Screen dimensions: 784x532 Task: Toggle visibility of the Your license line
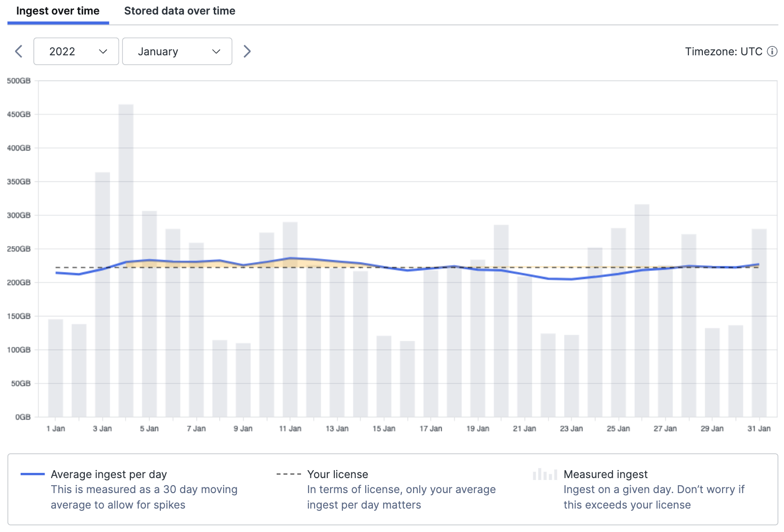[x=337, y=474]
